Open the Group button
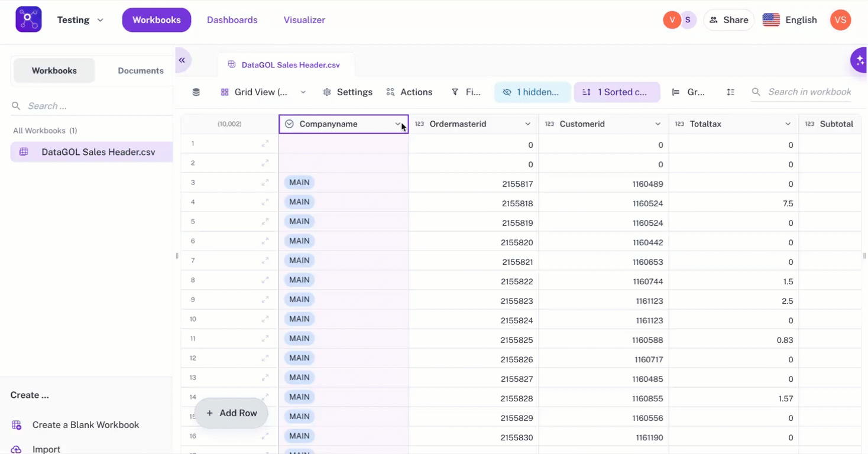This screenshot has width=868, height=454. (x=689, y=92)
